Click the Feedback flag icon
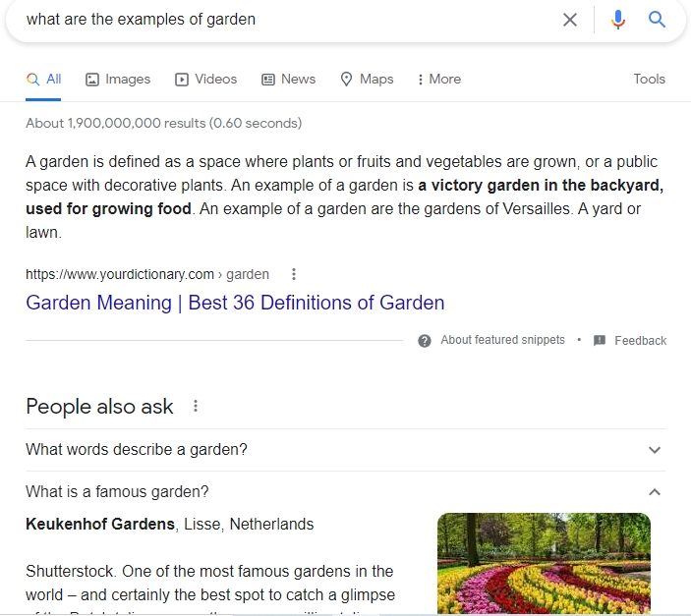 click(x=600, y=340)
